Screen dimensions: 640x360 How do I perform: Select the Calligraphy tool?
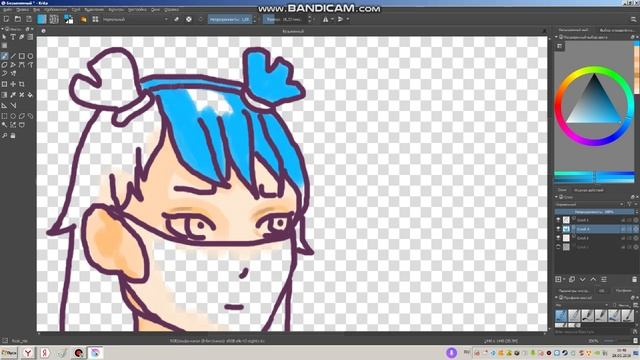(x=22, y=37)
